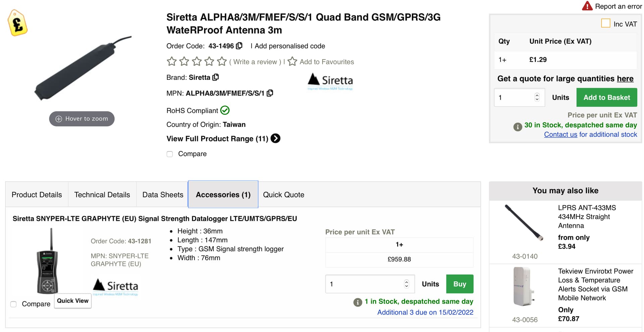Adjust accessory quantity stepper arrows
Screen dimensions: 644x332
406,284
